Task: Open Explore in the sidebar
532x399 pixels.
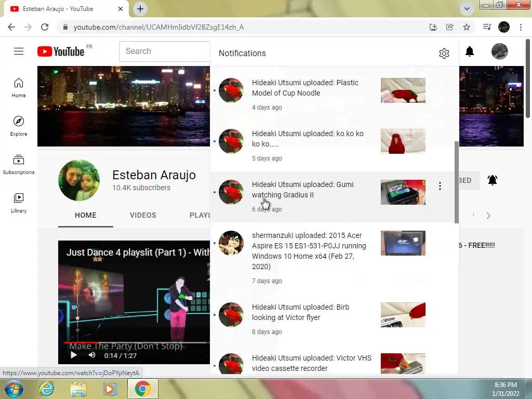Action: 19,126
